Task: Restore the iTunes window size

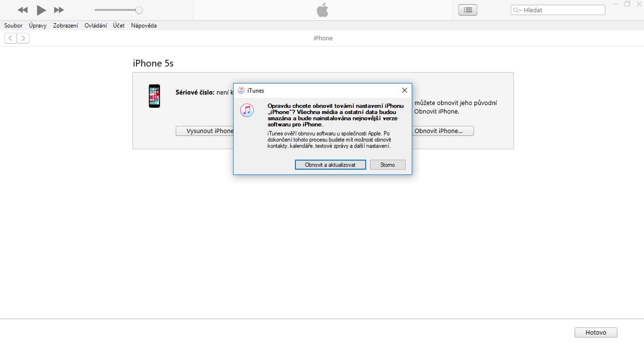Action: pos(627,4)
